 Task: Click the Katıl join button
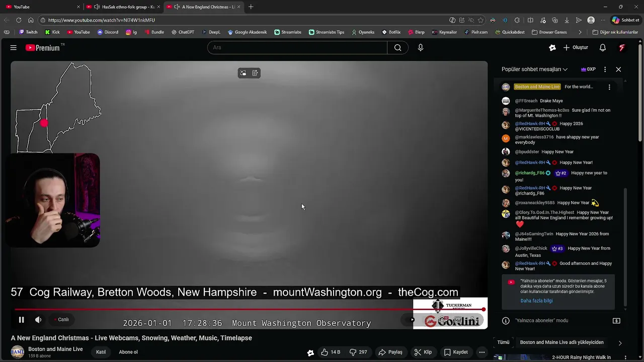[x=101, y=352]
